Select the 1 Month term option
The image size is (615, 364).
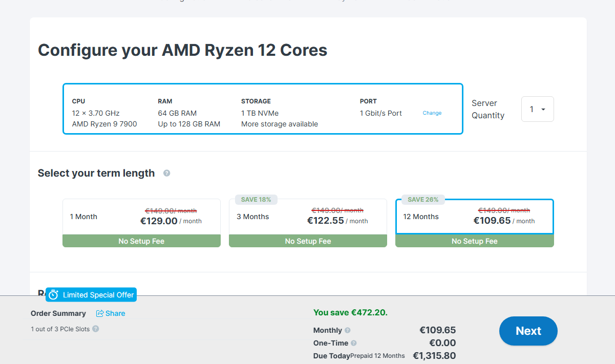click(x=141, y=217)
